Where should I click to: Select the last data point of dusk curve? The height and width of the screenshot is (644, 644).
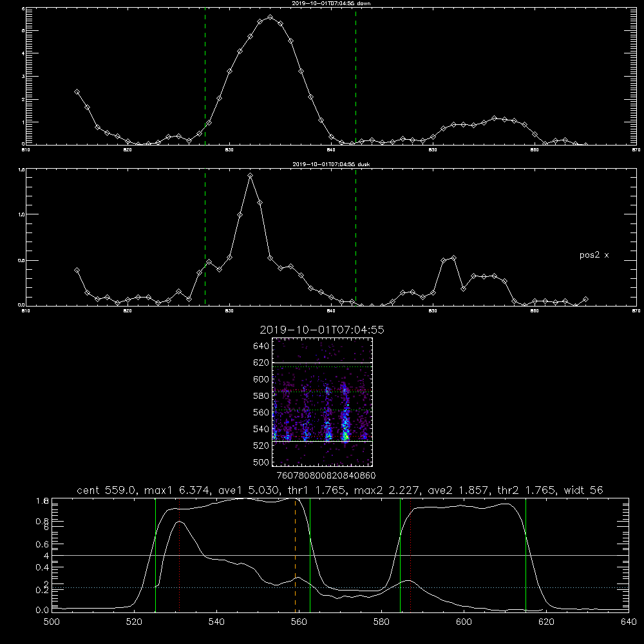pyautogui.click(x=585, y=299)
